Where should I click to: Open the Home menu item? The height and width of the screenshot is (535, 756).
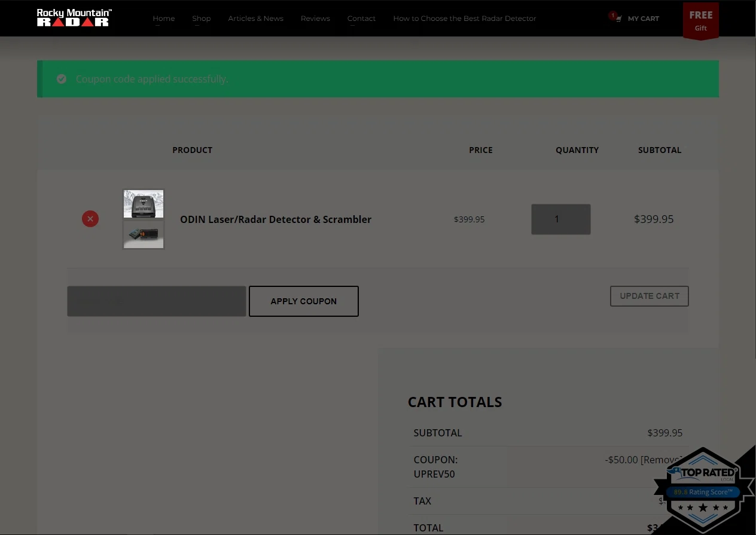[163, 19]
